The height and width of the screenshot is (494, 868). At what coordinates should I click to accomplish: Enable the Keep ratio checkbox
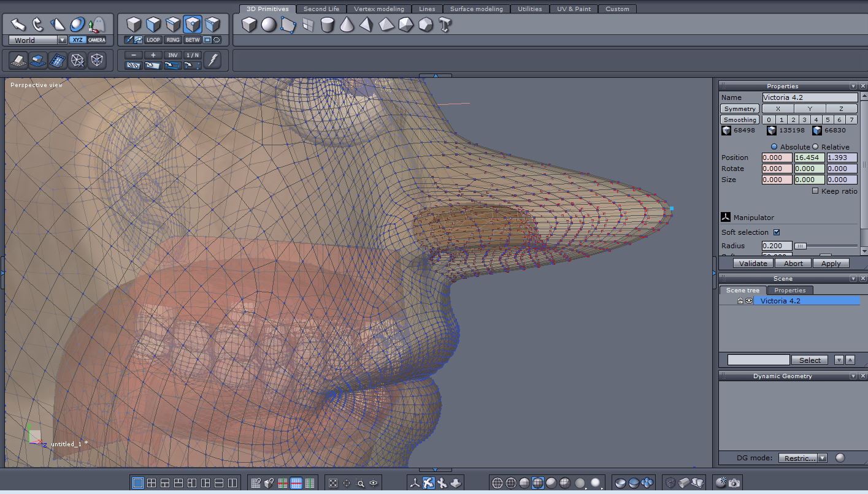coord(815,191)
